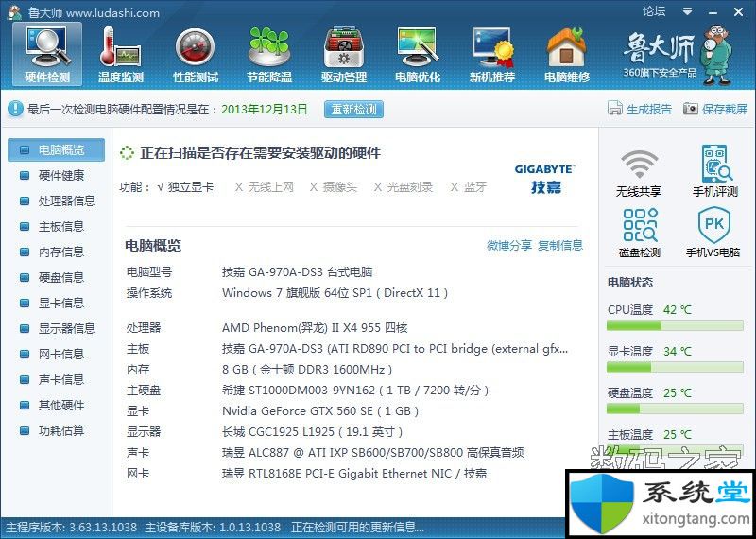Click the 无线上网 feature indicator

(265, 187)
